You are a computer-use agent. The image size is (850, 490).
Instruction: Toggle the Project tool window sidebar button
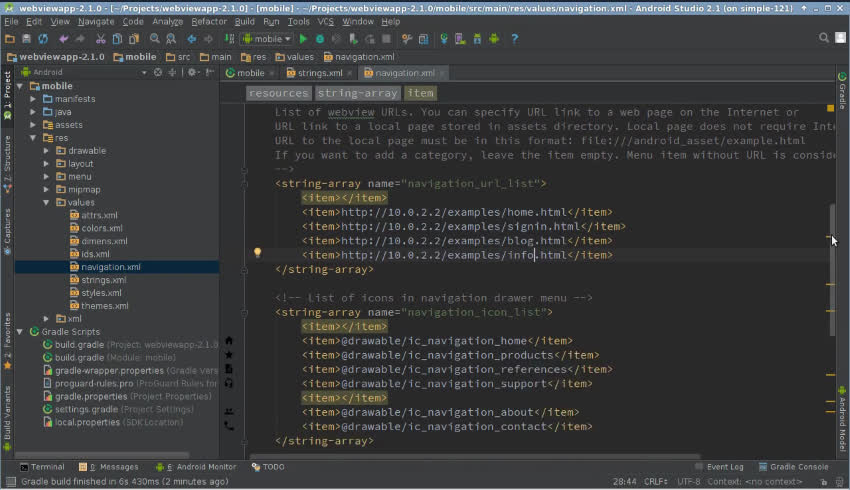point(7,90)
